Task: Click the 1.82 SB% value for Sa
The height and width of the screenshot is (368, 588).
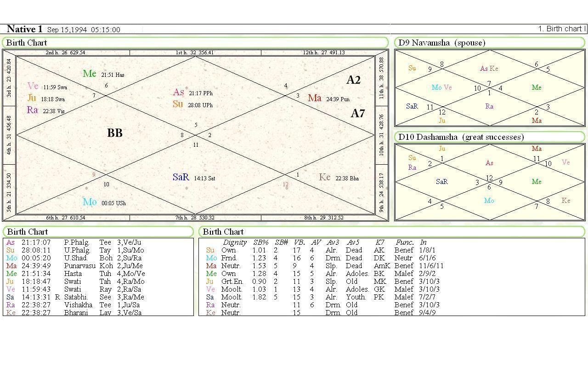Action: pyautogui.click(x=259, y=297)
